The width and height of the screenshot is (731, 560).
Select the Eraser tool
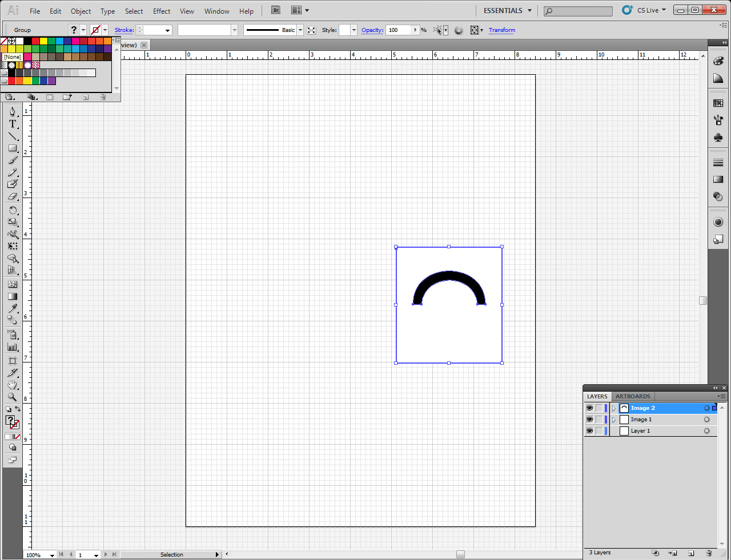pyautogui.click(x=13, y=196)
